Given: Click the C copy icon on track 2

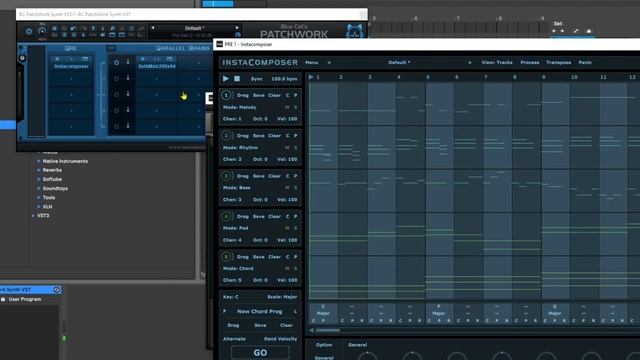Looking at the screenshot, I should pyautogui.click(x=287, y=136).
